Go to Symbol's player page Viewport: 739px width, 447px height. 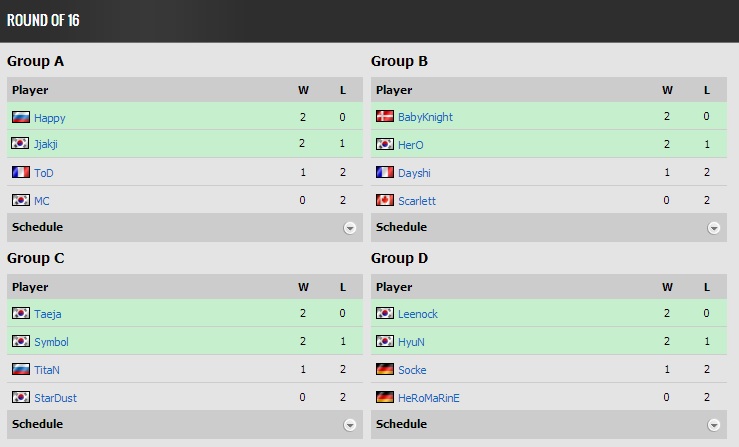(50, 341)
